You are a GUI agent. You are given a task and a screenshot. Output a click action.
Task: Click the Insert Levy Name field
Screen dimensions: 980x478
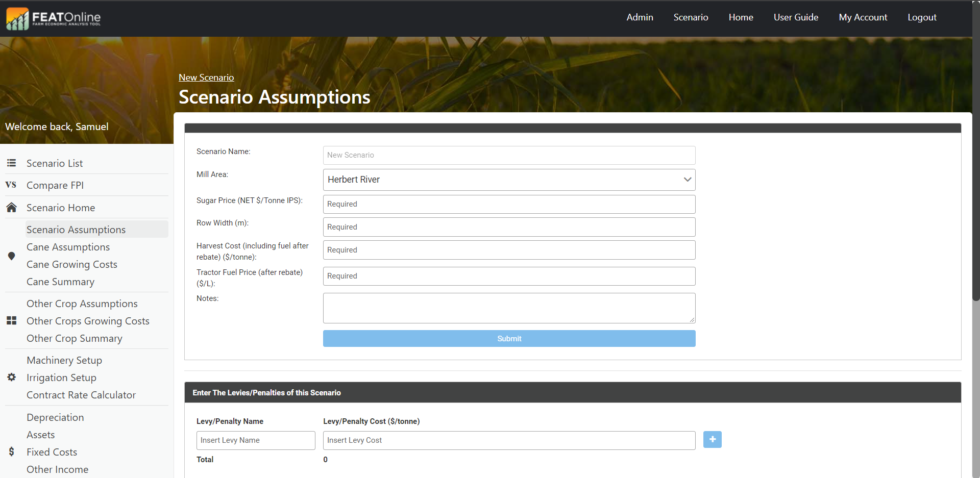click(x=256, y=440)
